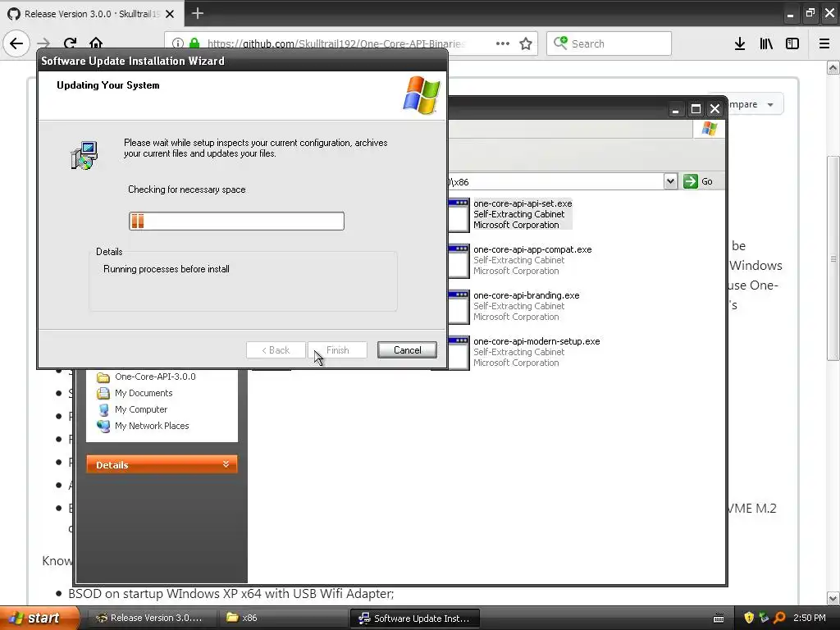Click the wizard installation progress bar
840x630 pixels.
(x=236, y=221)
